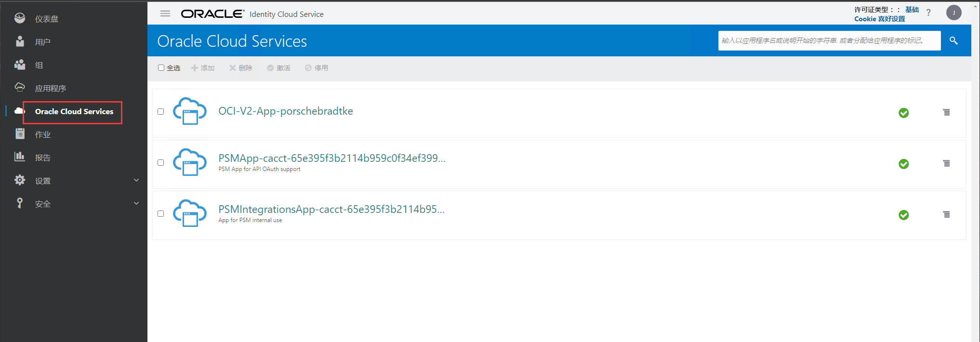980x342 pixels.
Task: Click the cloud app icon for PSMIntegrationsApp-cacct
Action: pyautogui.click(x=190, y=213)
